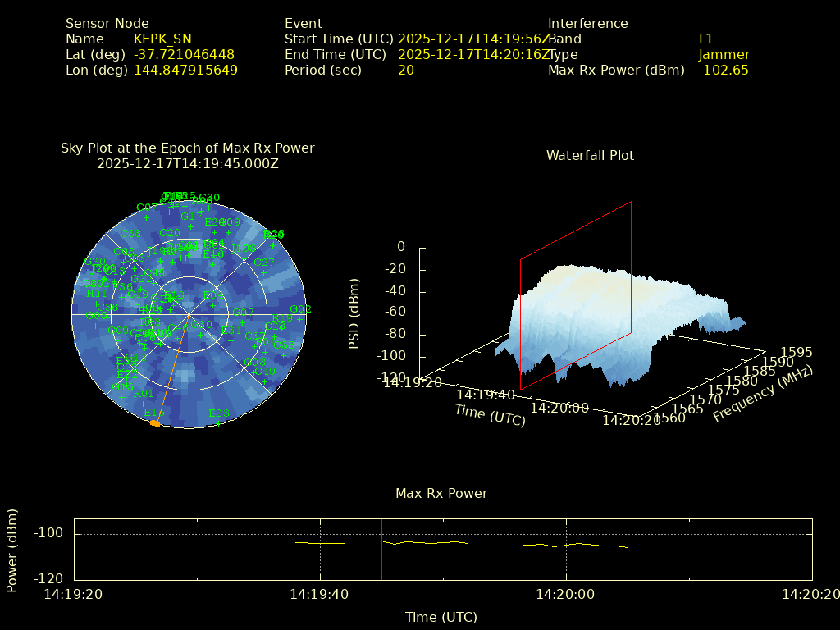840x630 pixels.
Task: Click the event Start Time value
Action: (x=474, y=39)
